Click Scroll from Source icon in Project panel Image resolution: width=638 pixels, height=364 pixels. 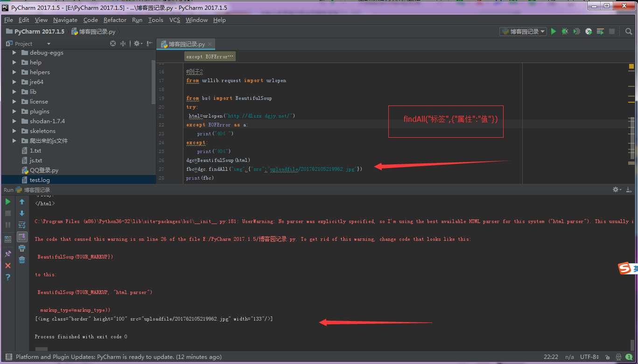click(113, 43)
